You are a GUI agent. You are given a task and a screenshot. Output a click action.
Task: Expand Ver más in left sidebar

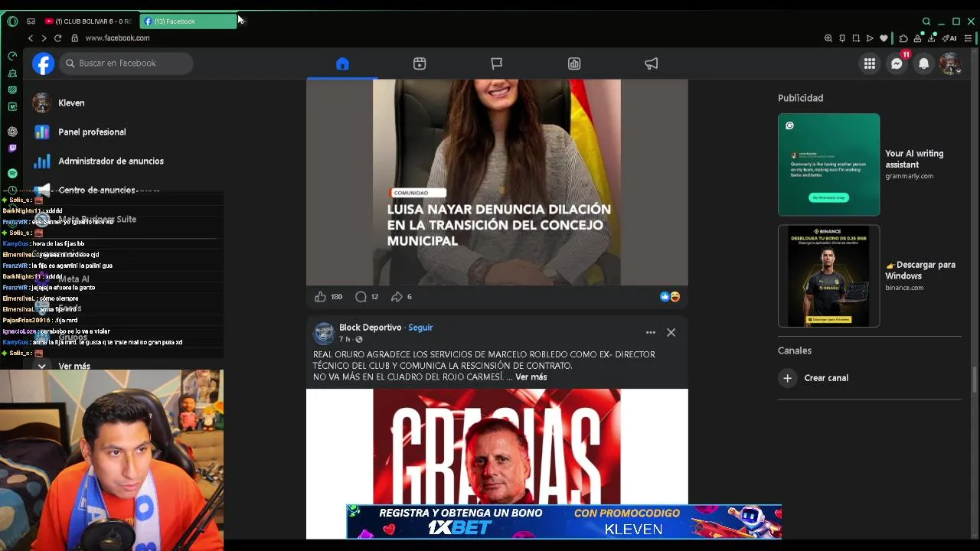74,366
